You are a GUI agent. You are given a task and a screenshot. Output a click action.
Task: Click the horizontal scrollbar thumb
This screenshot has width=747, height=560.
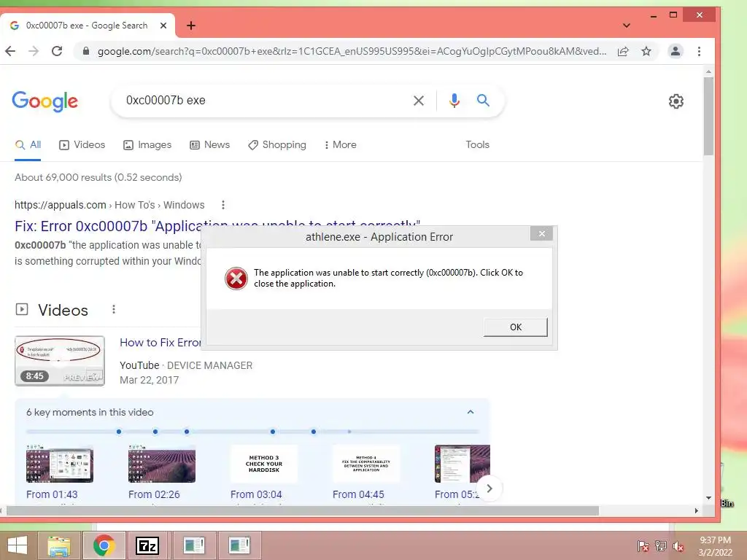[x=303, y=510]
